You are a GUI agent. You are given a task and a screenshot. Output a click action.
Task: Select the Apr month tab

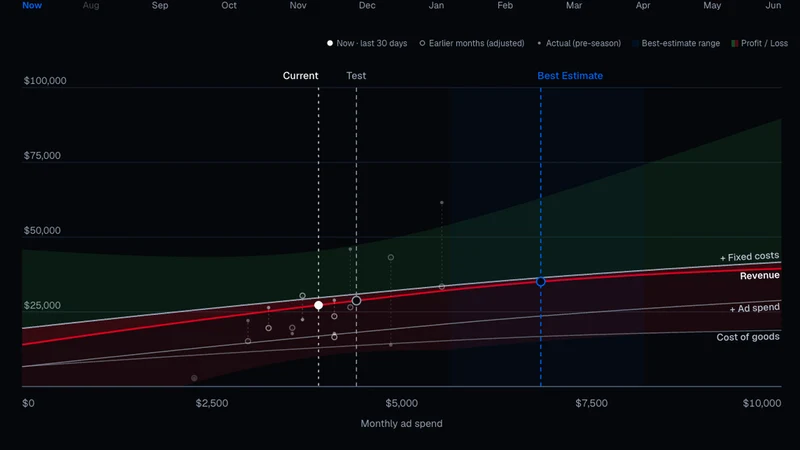click(x=643, y=5)
